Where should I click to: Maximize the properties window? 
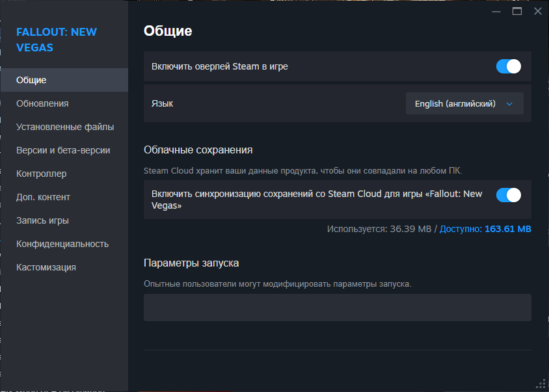tap(516, 11)
